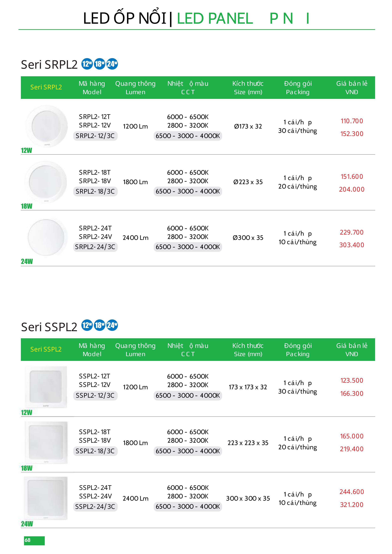This screenshot has height=554, width=392.
Task: Click the price 321.200 in the SSPL2 table
Action: click(x=352, y=505)
